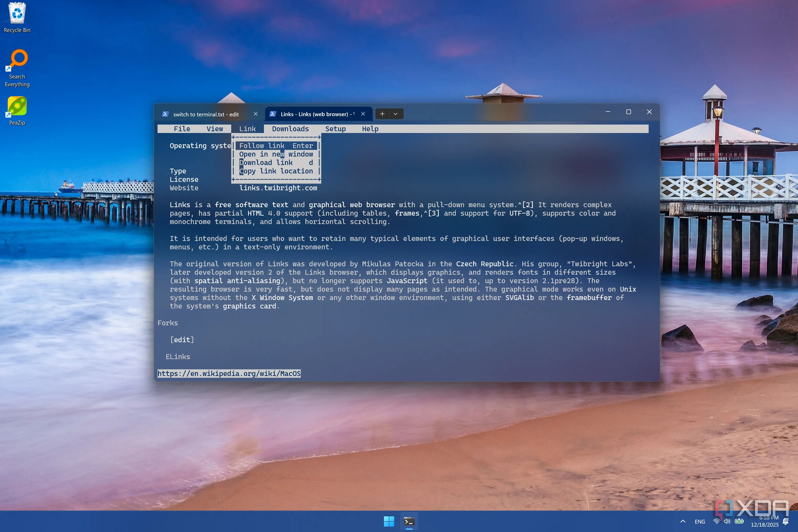Viewport: 798px width, 532px height.
Task: Follow the 'Czech Republic' link
Action: click(x=485, y=264)
